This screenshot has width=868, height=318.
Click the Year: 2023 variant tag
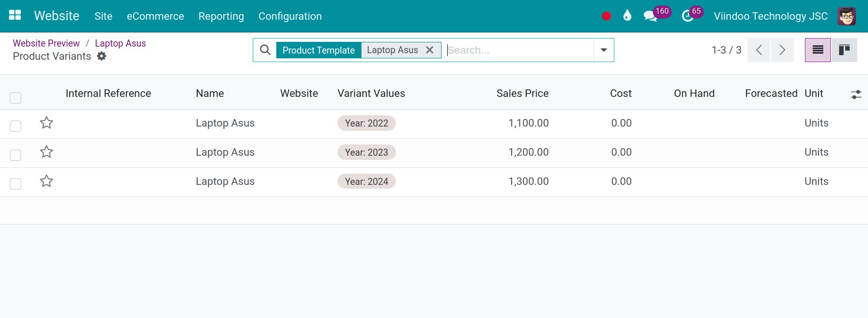pos(367,152)
